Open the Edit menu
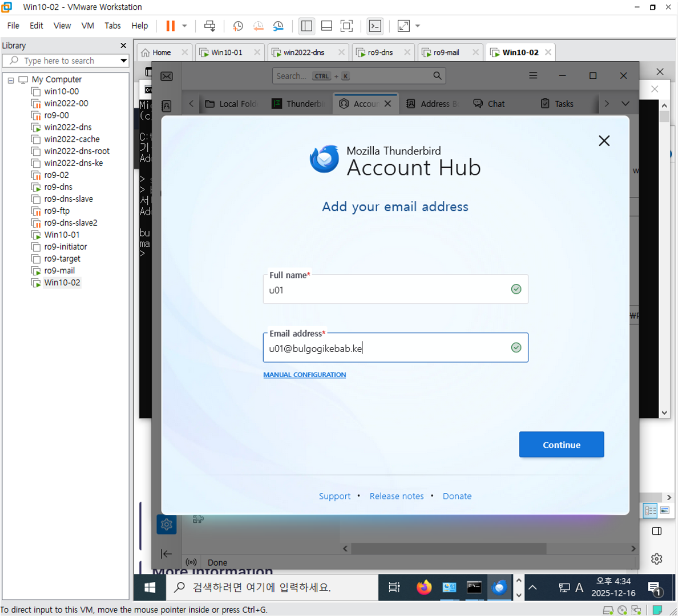 coord(37,26)
